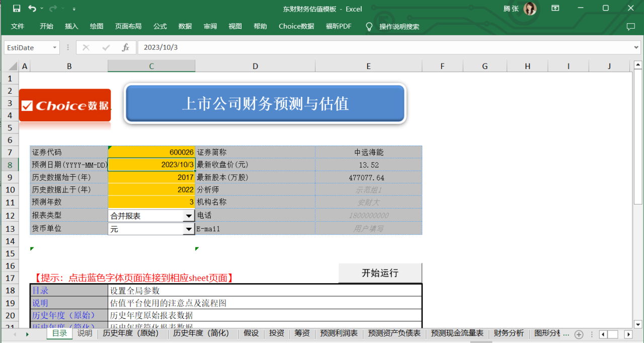Switch to the 预测利润表 sheet tab
The image size is (644, 343).
click(x=339, y=333)
